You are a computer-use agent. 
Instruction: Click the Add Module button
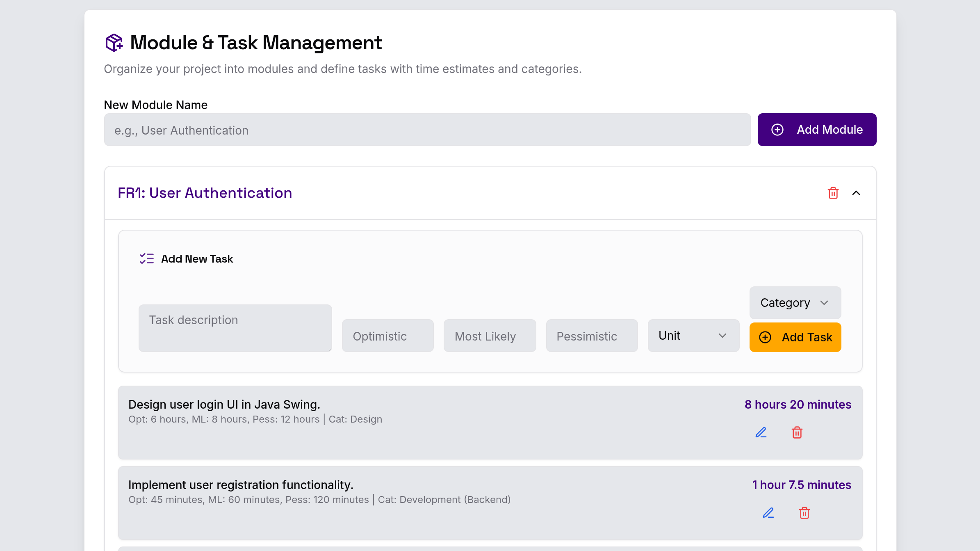pyautogui.click(x=817, y=130)
